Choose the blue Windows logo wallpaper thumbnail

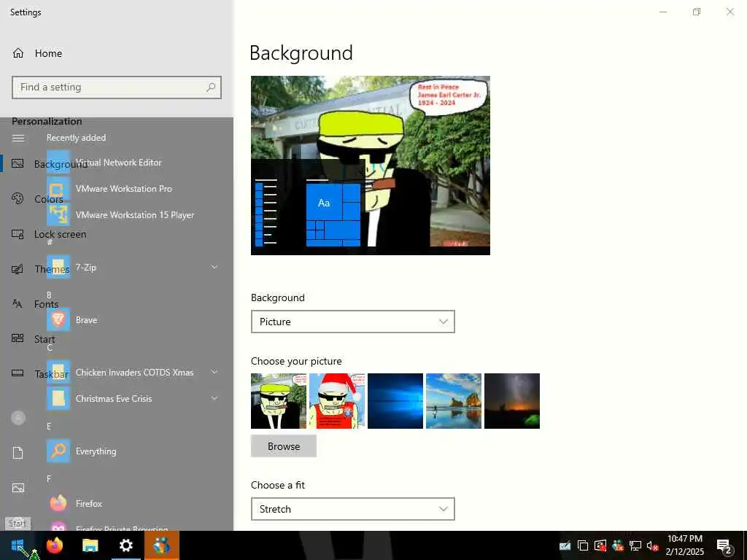pos(395,401)
